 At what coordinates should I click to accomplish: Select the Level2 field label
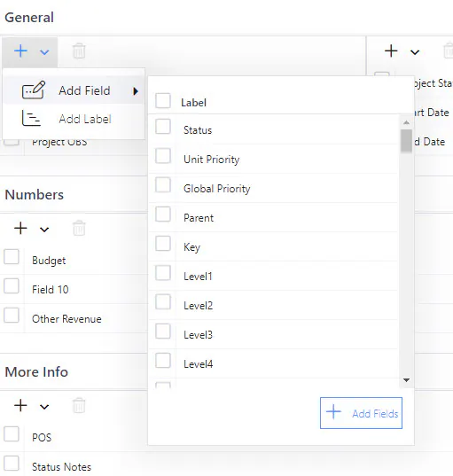(198, 306)
